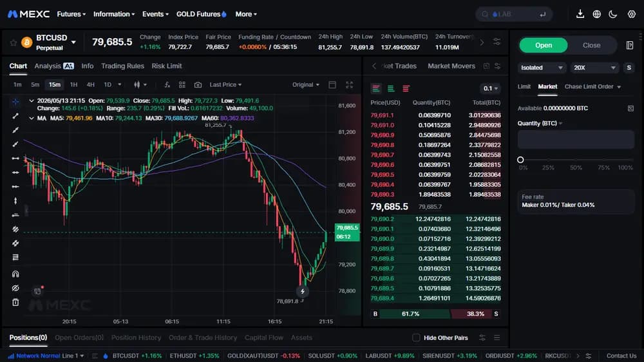Image resolution: width=644 pixels, height=362 pixels.
Task: Take a chart snapshot with camera icon
Action: (198, 84)
